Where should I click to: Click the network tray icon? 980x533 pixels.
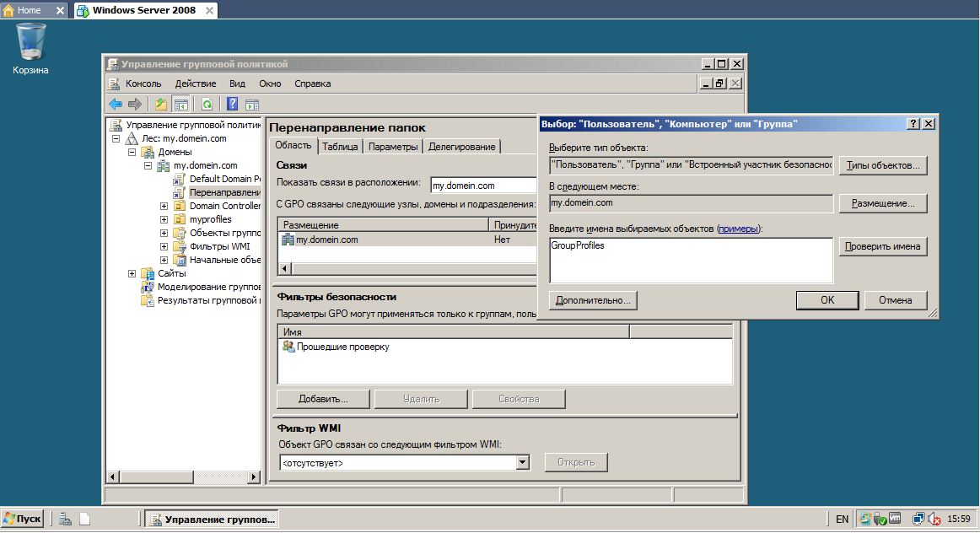click(x=918, y=519)
